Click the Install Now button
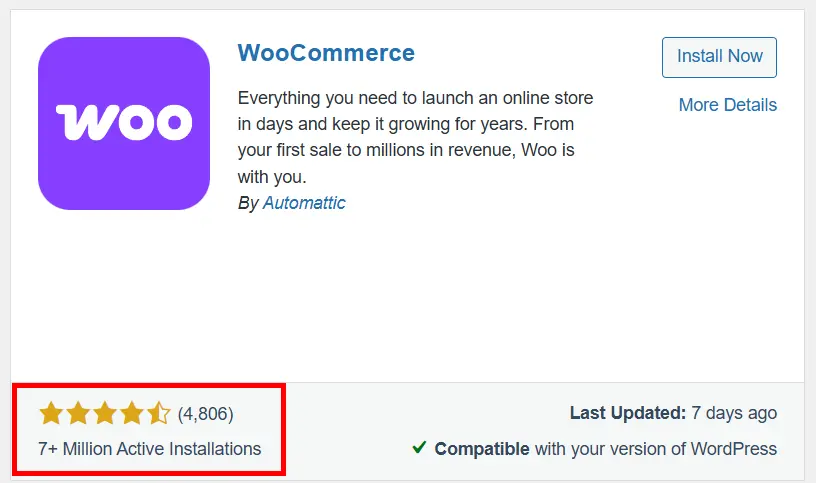Image resolution: width=816 pixels, height=483 pixels. coord(719,57)
